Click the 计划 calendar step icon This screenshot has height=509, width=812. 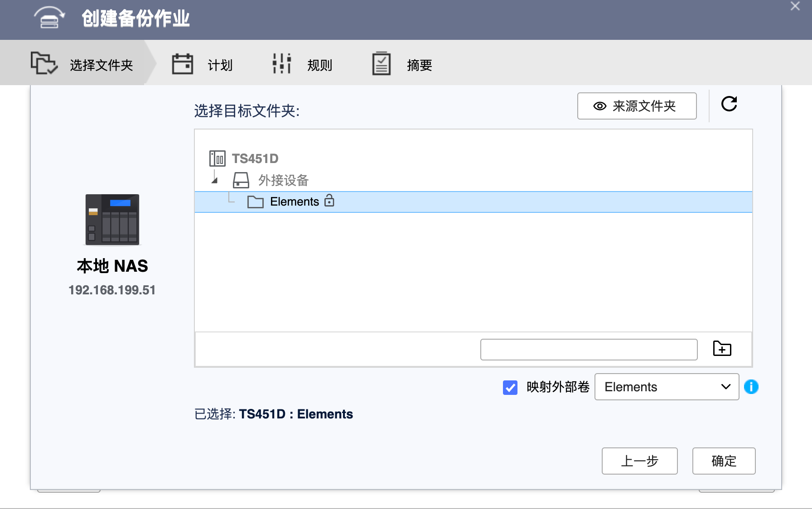click(183, 63)
